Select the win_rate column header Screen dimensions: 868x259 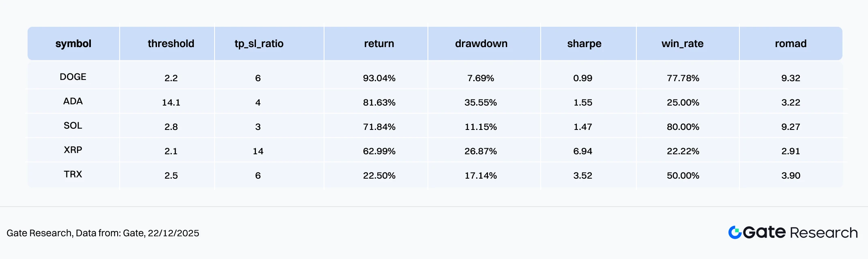[x=682, y=44]
